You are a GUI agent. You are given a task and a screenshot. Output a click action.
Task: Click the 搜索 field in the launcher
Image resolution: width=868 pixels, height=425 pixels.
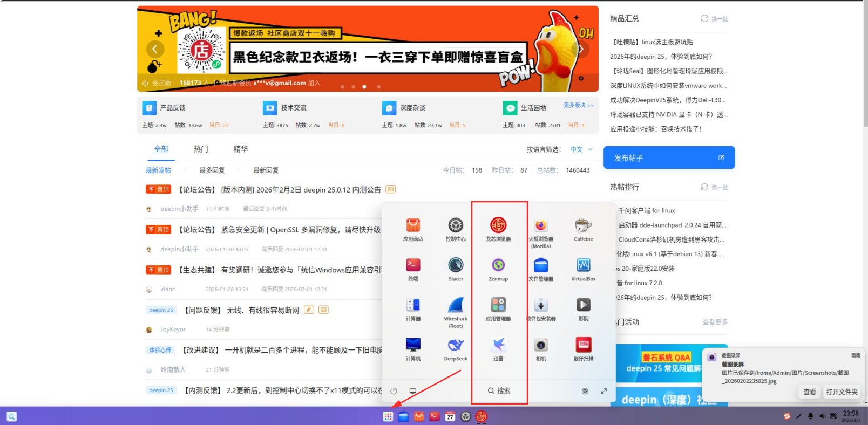pos(499,390)
